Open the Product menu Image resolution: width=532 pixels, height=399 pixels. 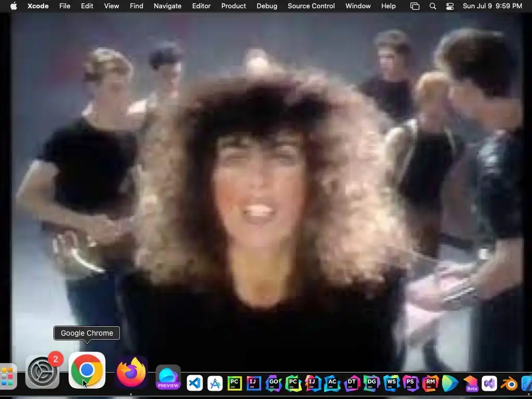point(233,6)
